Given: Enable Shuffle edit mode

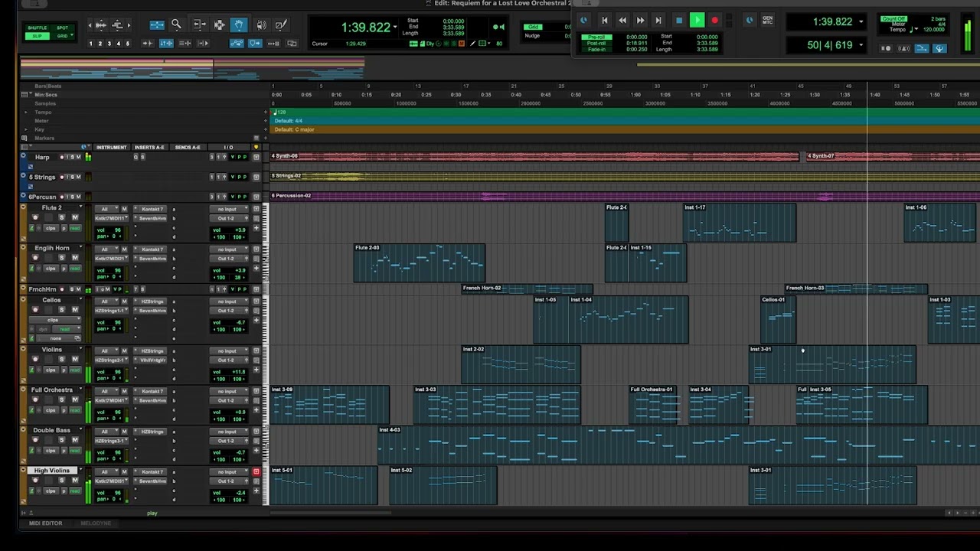Looking at the screenshot, I should [37, 28].
